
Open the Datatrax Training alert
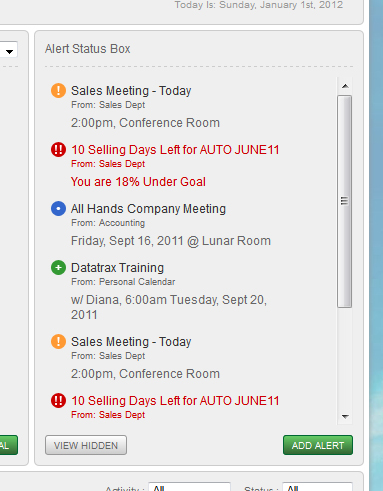pos(117,268)
